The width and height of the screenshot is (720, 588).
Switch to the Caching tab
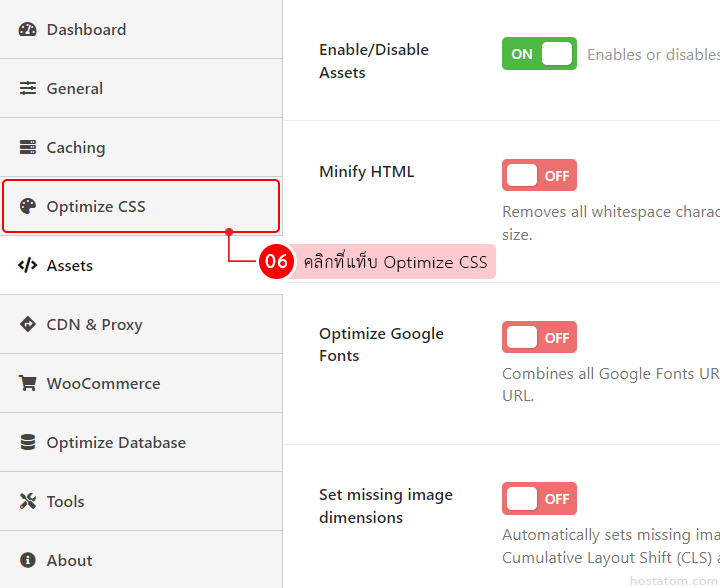[x=76, y=148]
